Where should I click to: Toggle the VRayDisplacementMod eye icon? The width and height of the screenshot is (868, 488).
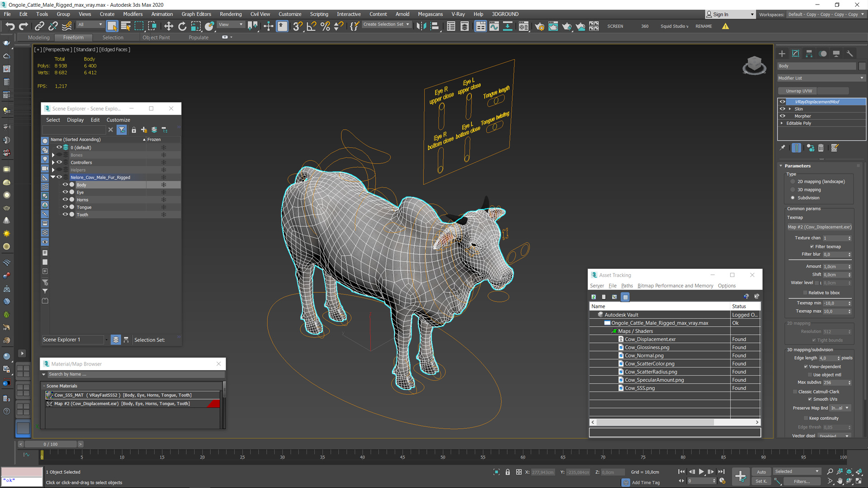click(783, 102)
